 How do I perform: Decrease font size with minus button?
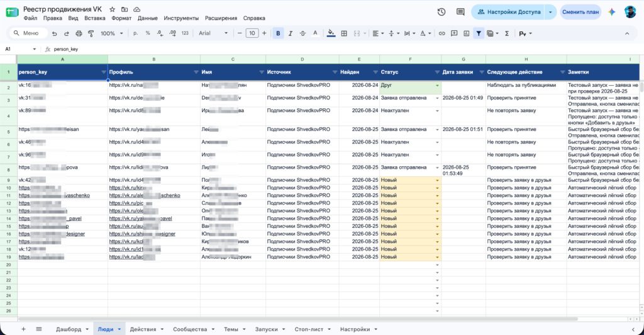point(240,33)
